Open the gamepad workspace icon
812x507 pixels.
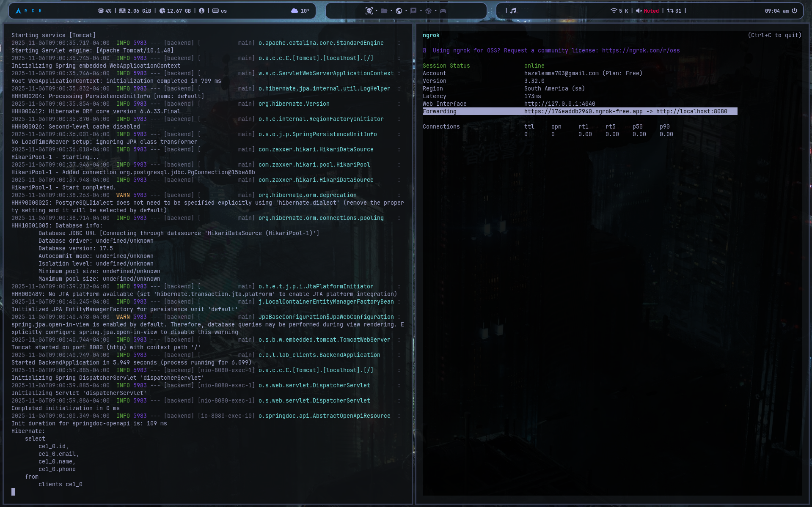tap(443, 11)
